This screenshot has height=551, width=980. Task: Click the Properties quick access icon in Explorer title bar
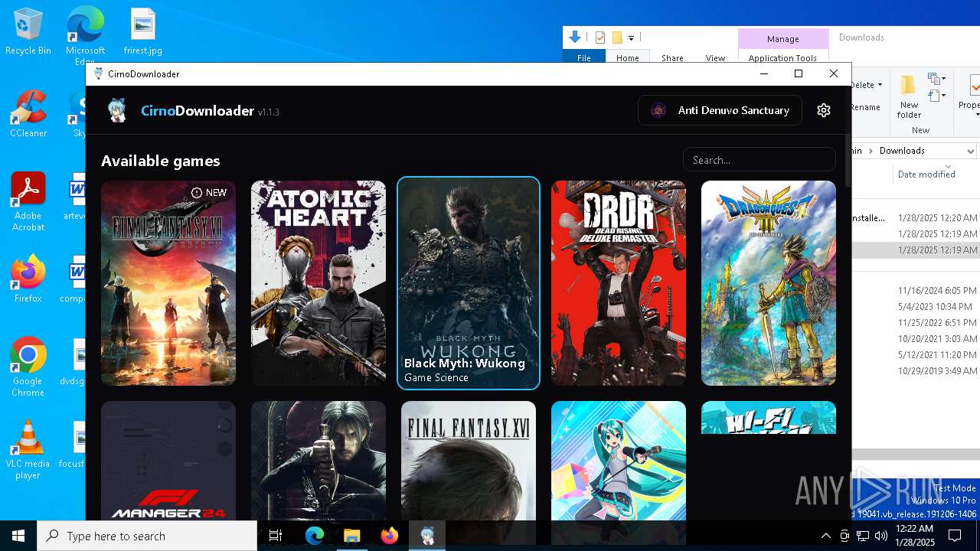click(600, 37)
